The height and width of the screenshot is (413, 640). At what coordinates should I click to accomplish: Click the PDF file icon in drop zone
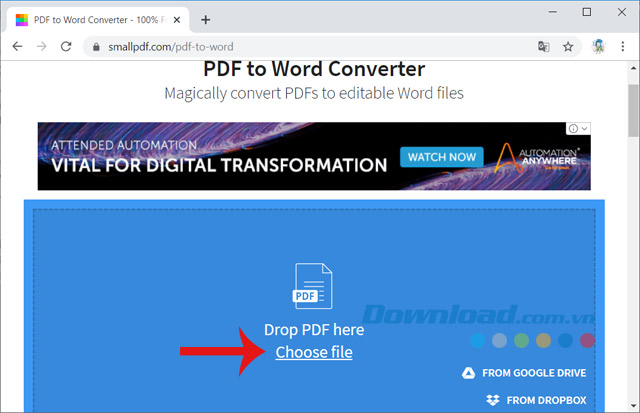tap(313, 284)
